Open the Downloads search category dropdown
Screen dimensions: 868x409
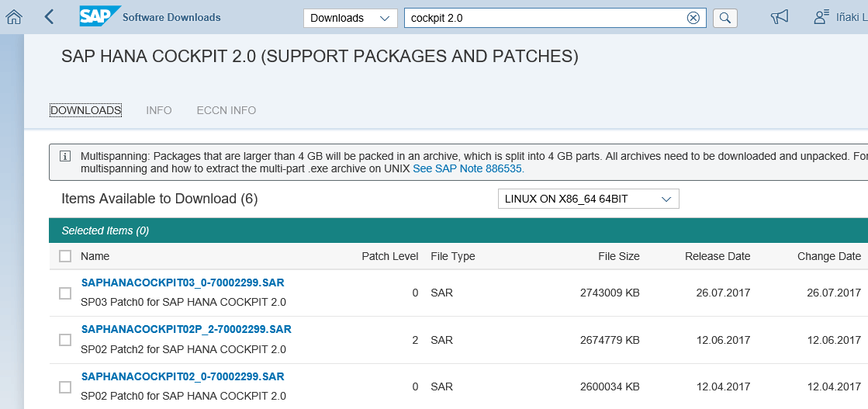pyautogui.click(x=351, y=18)
